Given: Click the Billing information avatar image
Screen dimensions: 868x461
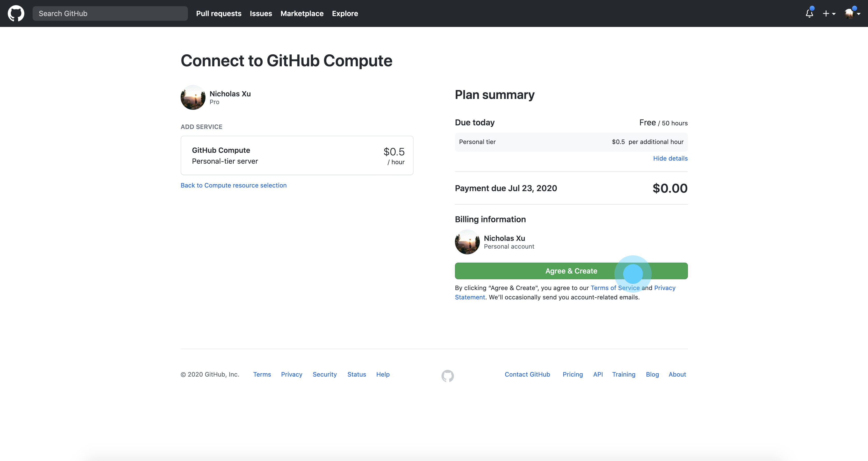Looking at the screenshot, I should [467, 242].
